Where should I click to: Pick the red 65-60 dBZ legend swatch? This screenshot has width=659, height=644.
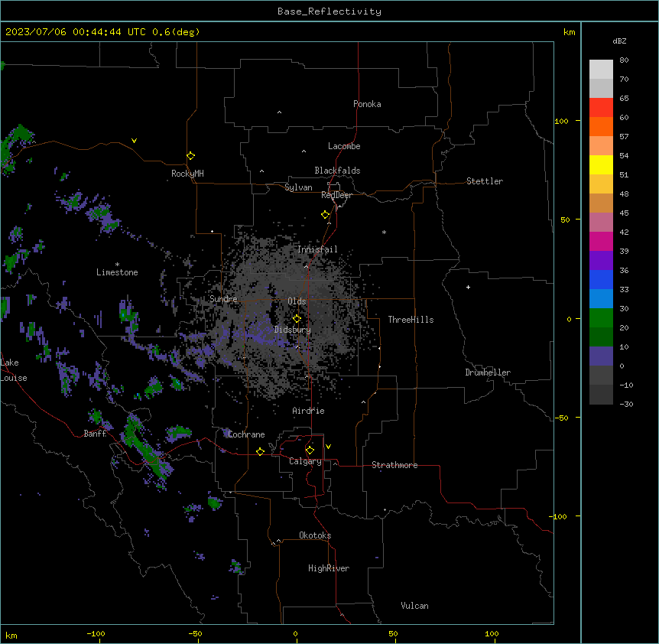point(601,107)
